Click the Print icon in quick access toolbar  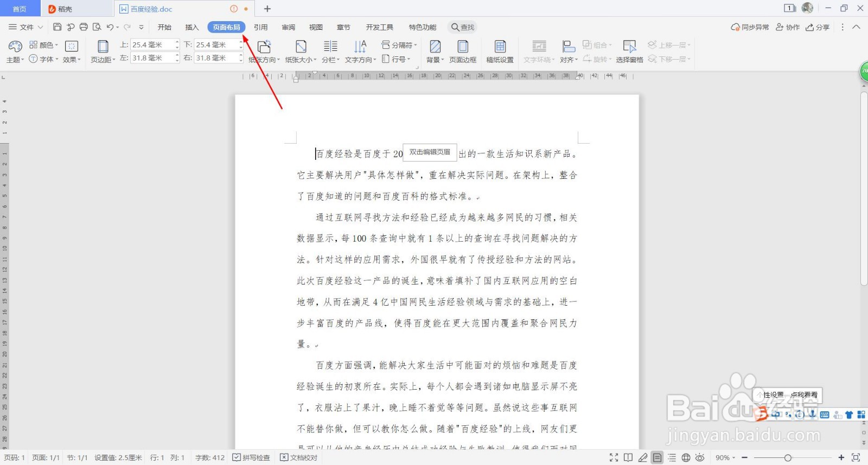point(83,27)
